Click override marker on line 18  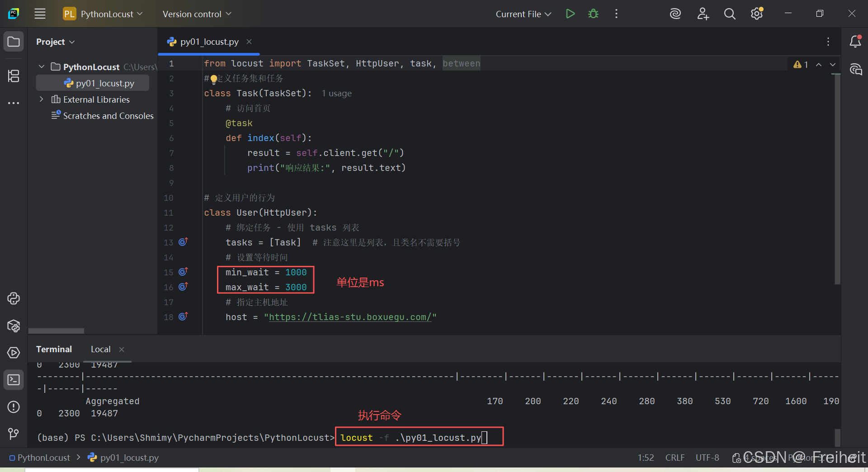tap(183, 316)
